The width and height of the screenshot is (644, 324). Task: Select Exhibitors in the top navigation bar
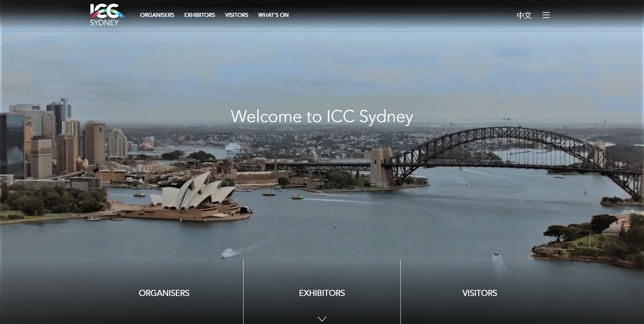click(x=200, y=15)
